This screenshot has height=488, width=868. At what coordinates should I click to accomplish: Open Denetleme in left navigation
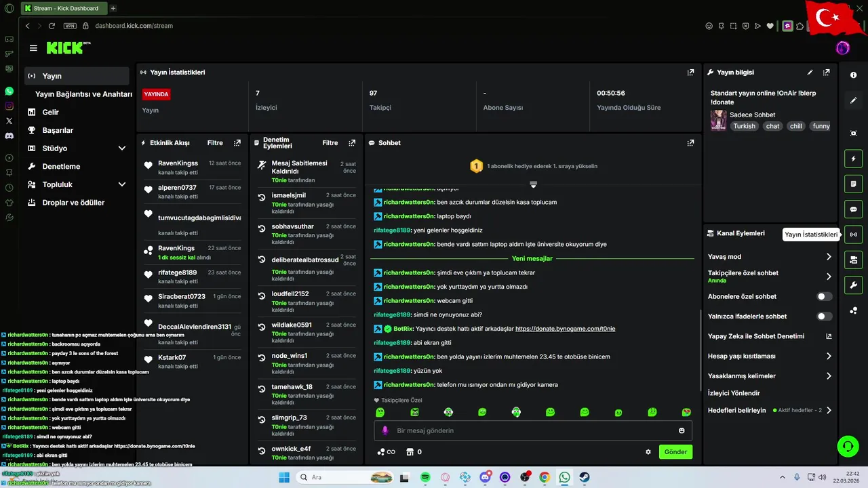[61, 167]
